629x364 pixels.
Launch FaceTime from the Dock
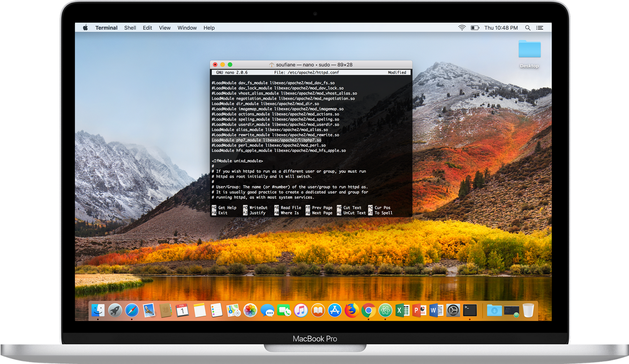(x=284, y=311)
